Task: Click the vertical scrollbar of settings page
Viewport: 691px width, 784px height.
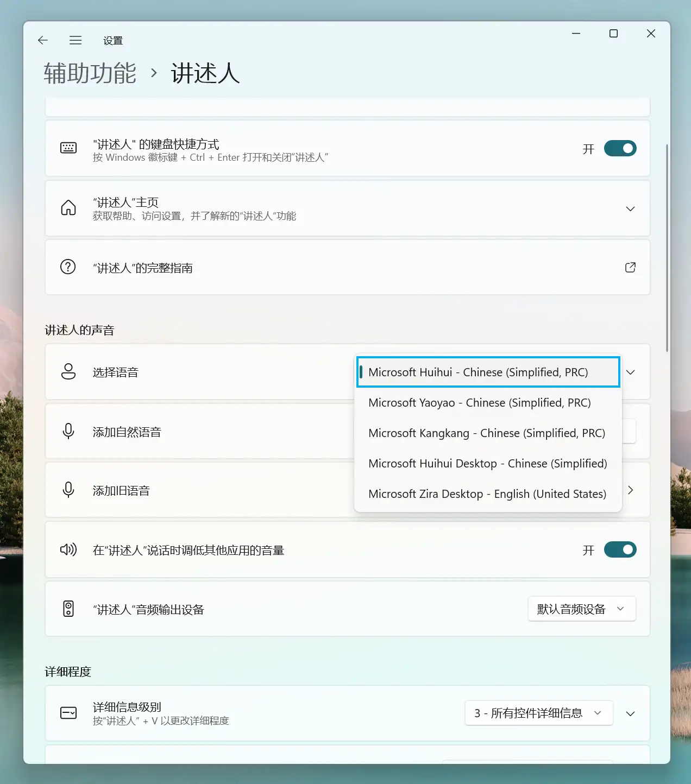Action: coord(667,248)
